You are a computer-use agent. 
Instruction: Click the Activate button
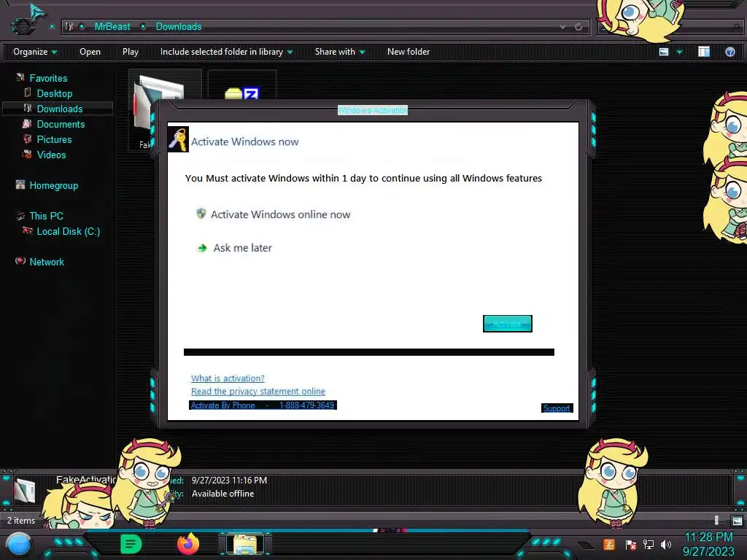508,324
